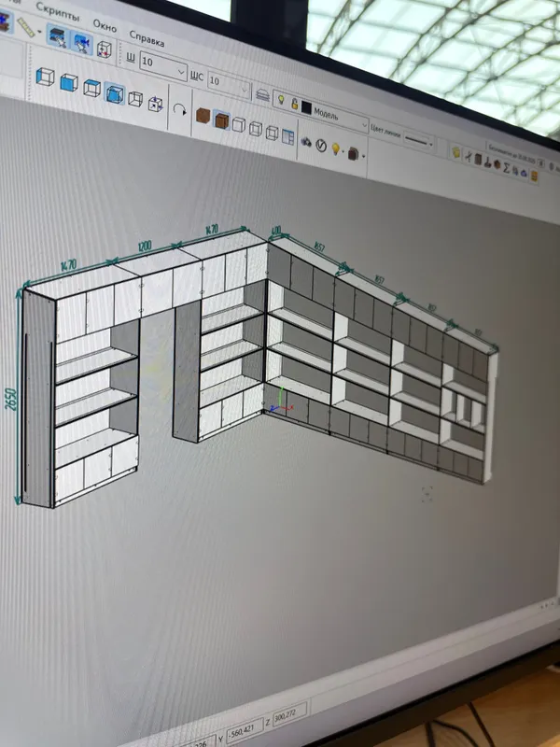Click the zoom-to-fit cube with arrows
This screenshot has width=560, height=747.
point(155,104)
